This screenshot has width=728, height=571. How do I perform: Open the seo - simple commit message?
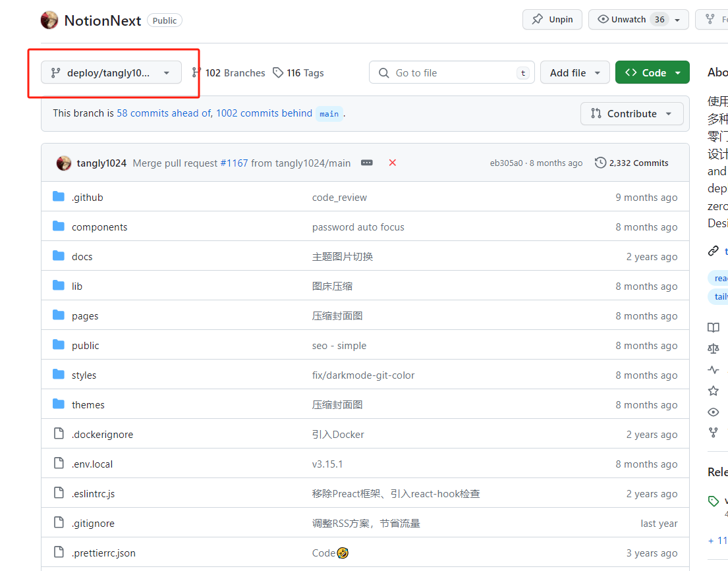339,346
